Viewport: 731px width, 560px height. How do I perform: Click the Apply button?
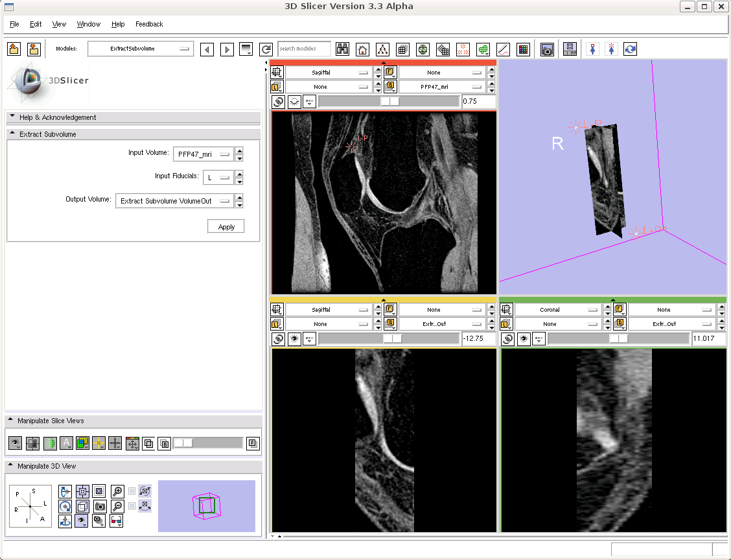(x=226, y=227)
